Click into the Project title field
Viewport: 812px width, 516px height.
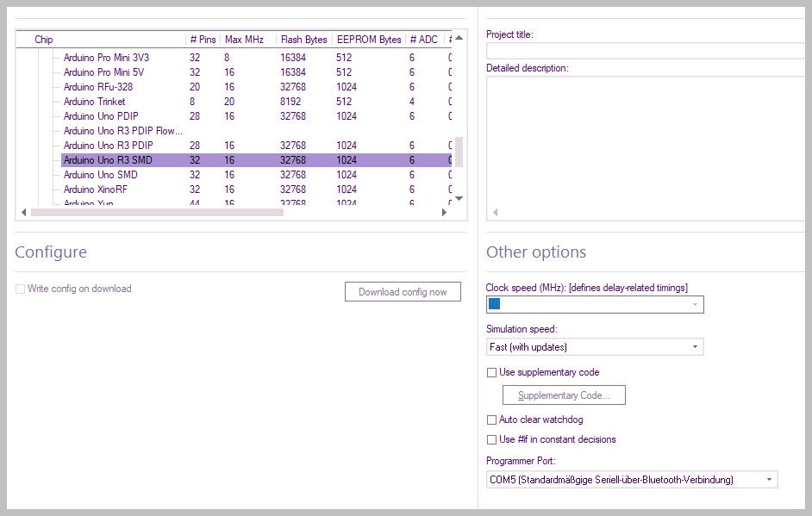pos(646,51)
